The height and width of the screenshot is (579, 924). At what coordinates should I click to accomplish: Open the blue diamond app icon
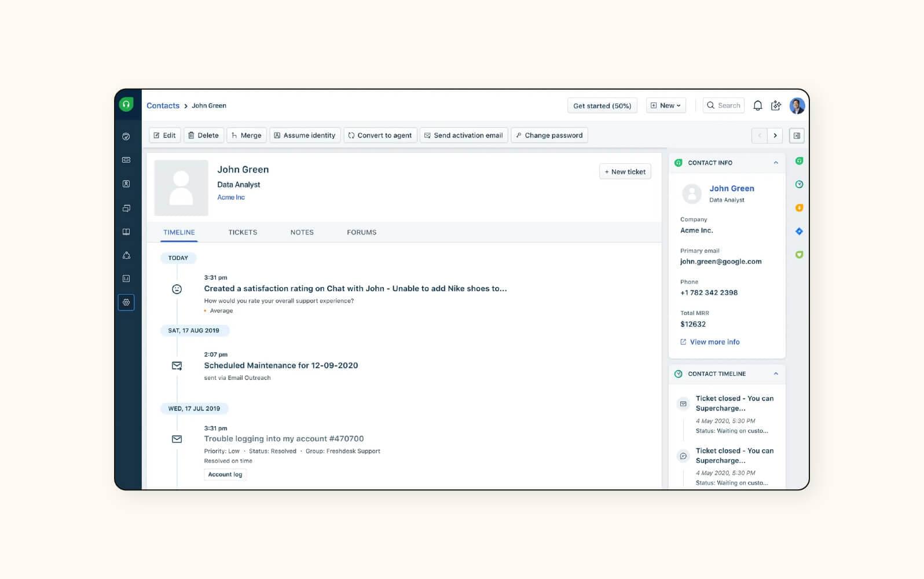click(799, 231)
